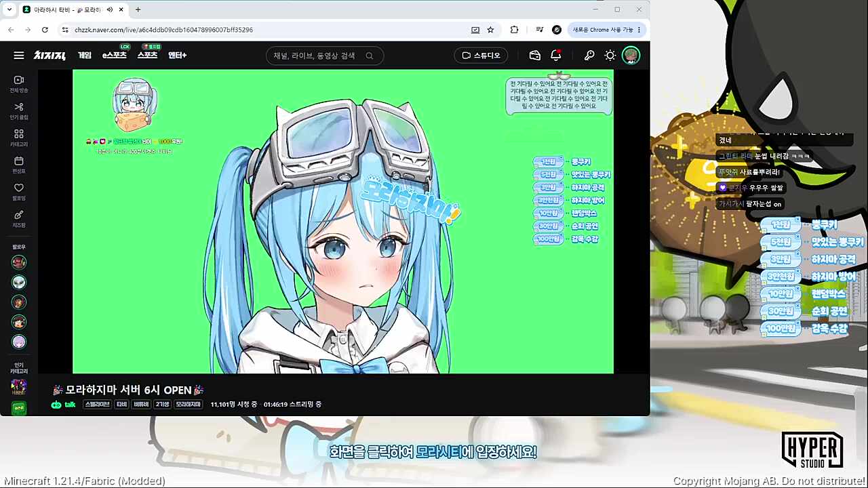Viewport: 868px width, 488px height.
Task: Click the key icon in header
Action: 589,56
